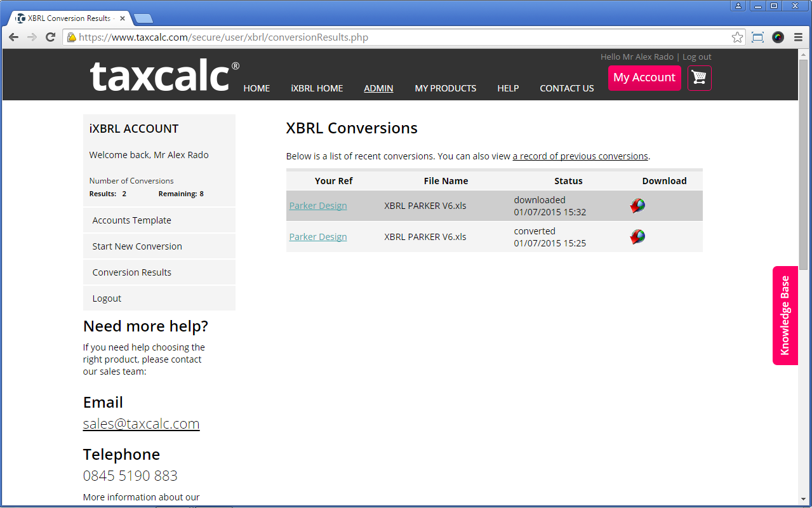This screenshot has height=508, width=812.
Task: Open iXBRL HOME navigation item
Action: point(317,88)
